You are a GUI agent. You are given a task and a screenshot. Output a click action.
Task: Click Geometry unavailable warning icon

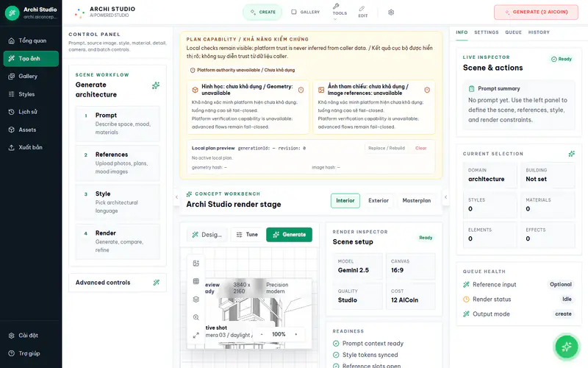click(301, 90)
